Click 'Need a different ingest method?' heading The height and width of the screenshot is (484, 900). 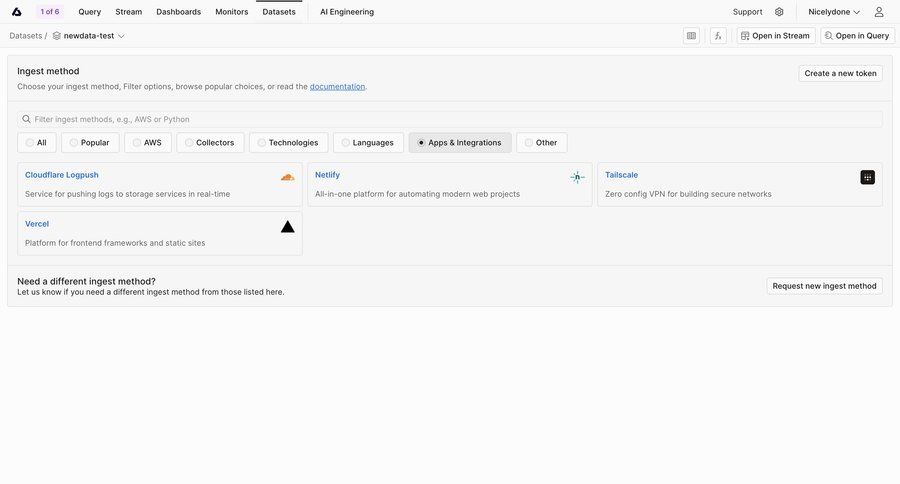coord(86,281)
